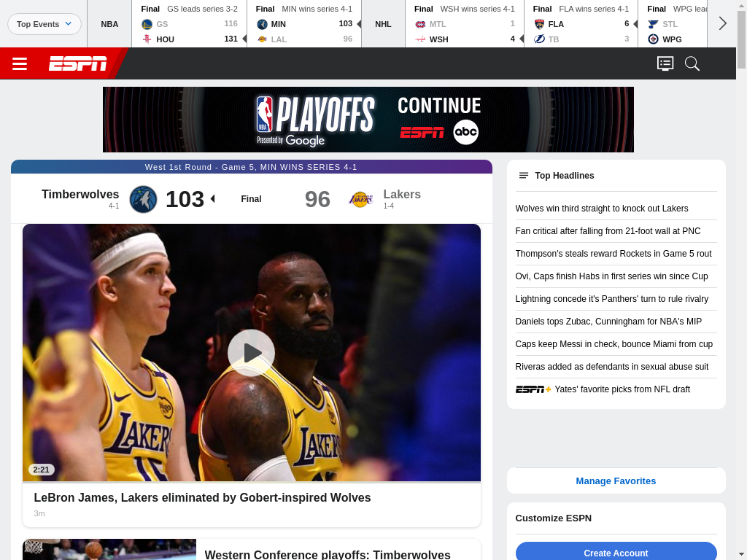Screen dimensions: 747x560
Task: Click the 'West 1st Round - Game 5' banner
Action: (252, 167)
